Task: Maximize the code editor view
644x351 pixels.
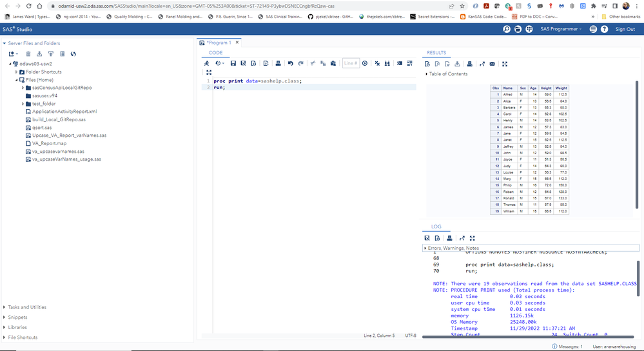Action: click(209, 72)
